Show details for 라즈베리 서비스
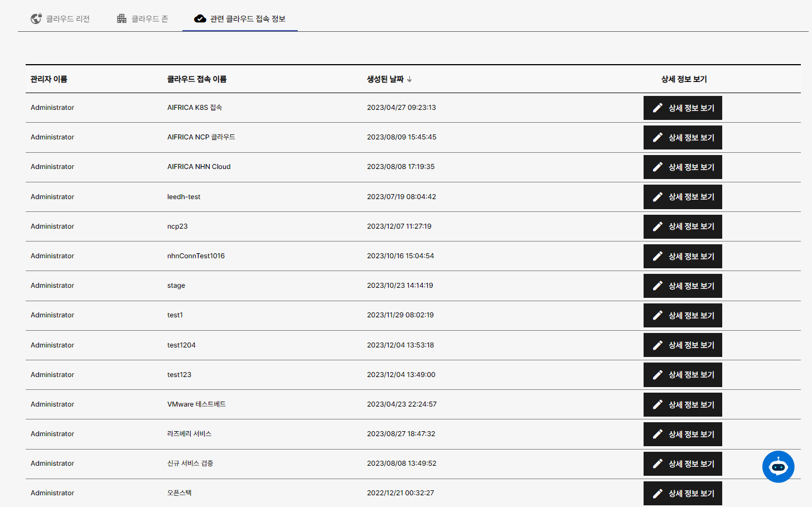This screenshot has width=812, height=507. 683,434
